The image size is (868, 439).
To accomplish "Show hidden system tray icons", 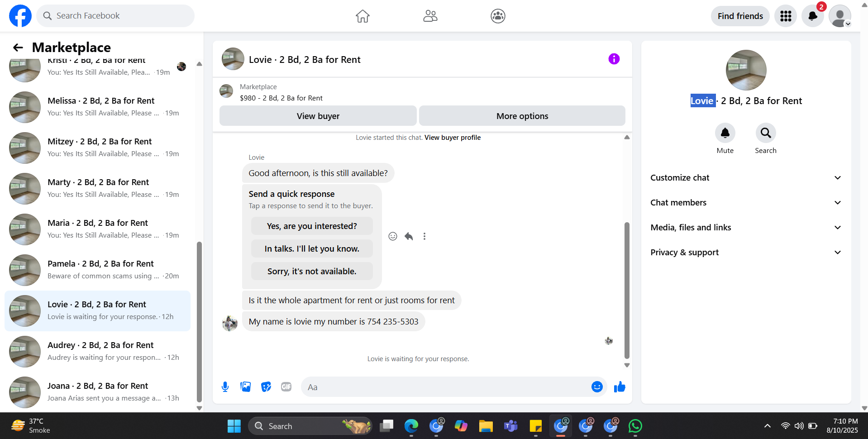I will (768, 426).
